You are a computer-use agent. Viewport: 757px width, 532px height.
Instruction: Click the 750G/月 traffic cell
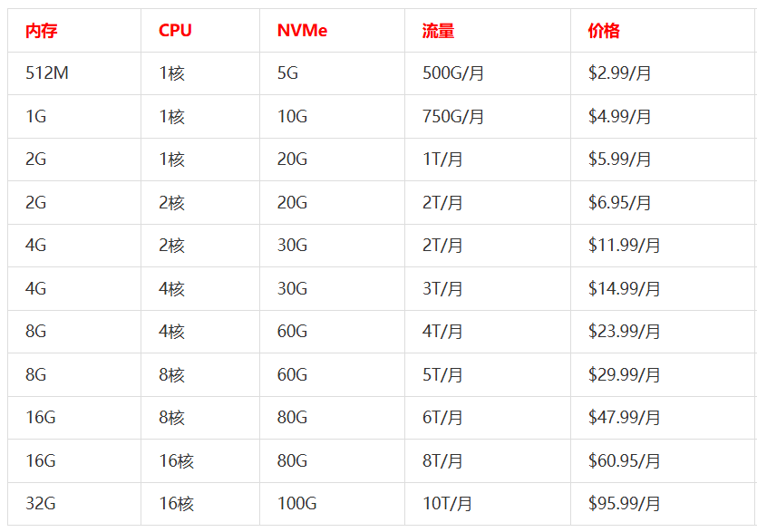pyautogui.click(x=453, y=117)
